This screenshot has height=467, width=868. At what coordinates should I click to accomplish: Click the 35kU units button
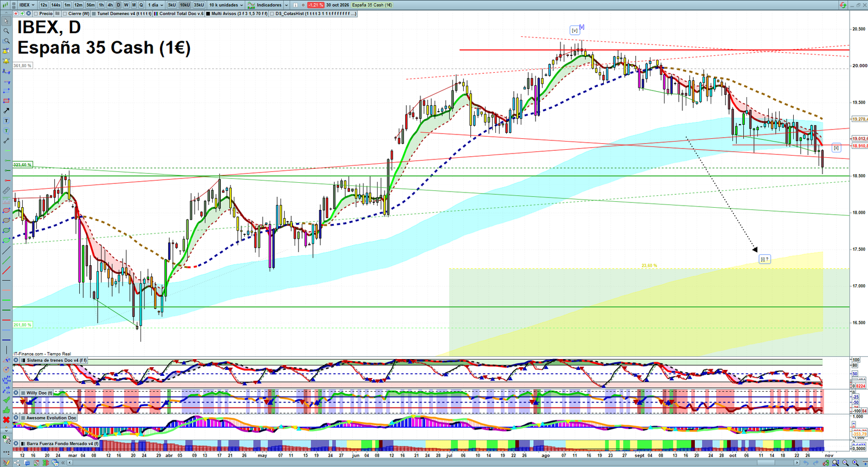click(199, 5)
